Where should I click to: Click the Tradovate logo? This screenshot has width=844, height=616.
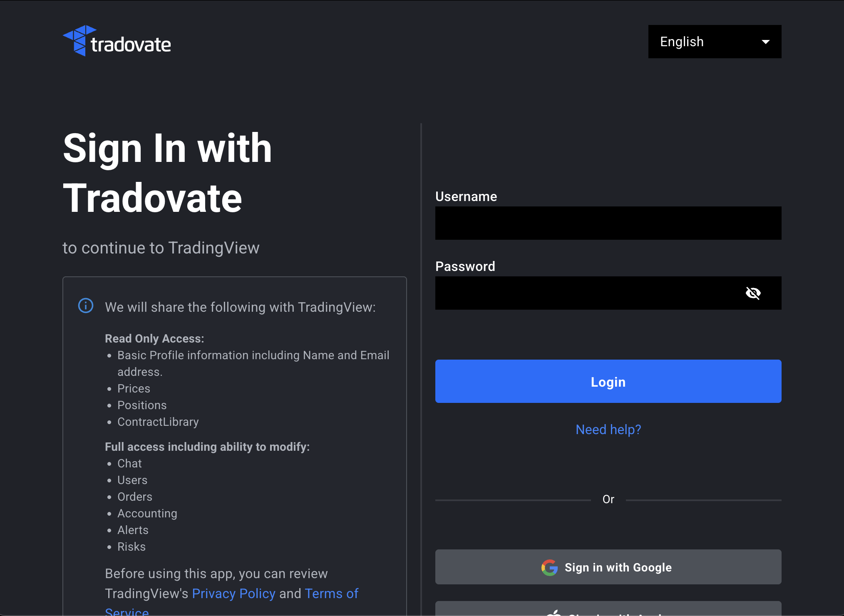tap(117, 41)
